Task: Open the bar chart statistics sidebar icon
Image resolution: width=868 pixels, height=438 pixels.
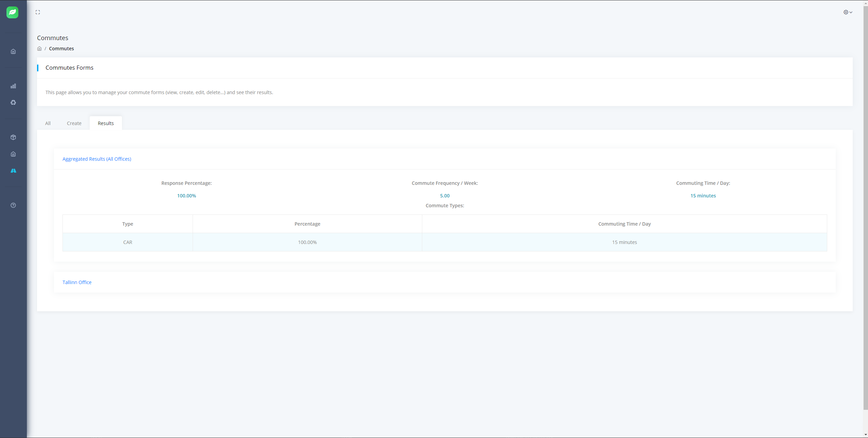Action: tap(13, 86)
